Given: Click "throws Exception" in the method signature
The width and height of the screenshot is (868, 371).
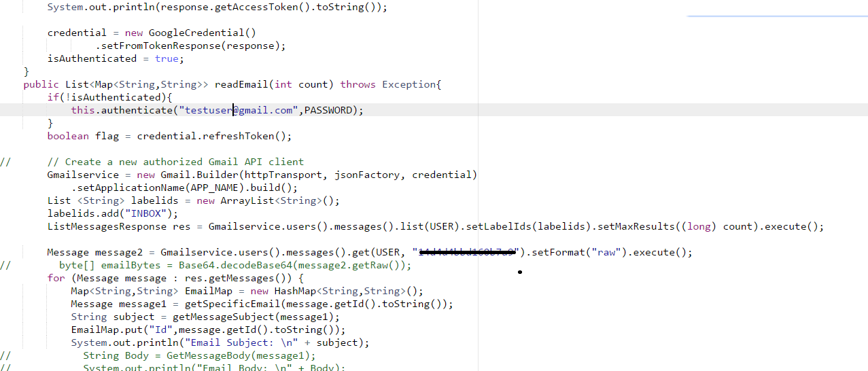Looking at the screenshot, I should [391, 84].
